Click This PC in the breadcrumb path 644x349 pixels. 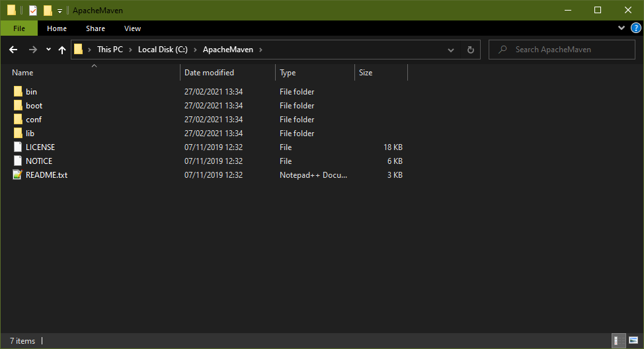click(x=110, y=50)
